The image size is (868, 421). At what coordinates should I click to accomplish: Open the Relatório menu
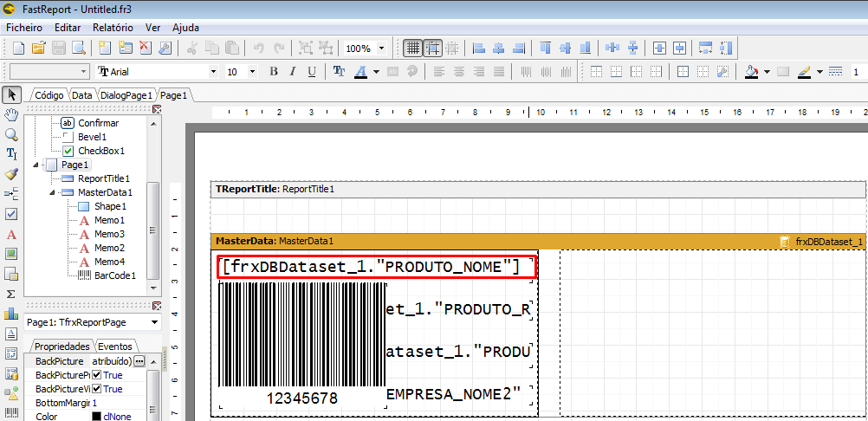click(113, 28)
